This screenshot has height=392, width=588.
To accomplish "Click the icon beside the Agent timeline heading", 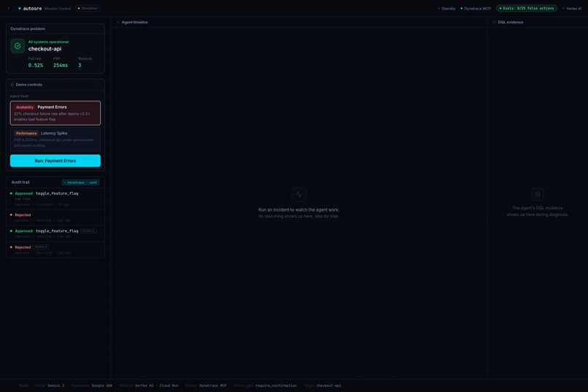I will pos(117,22).
